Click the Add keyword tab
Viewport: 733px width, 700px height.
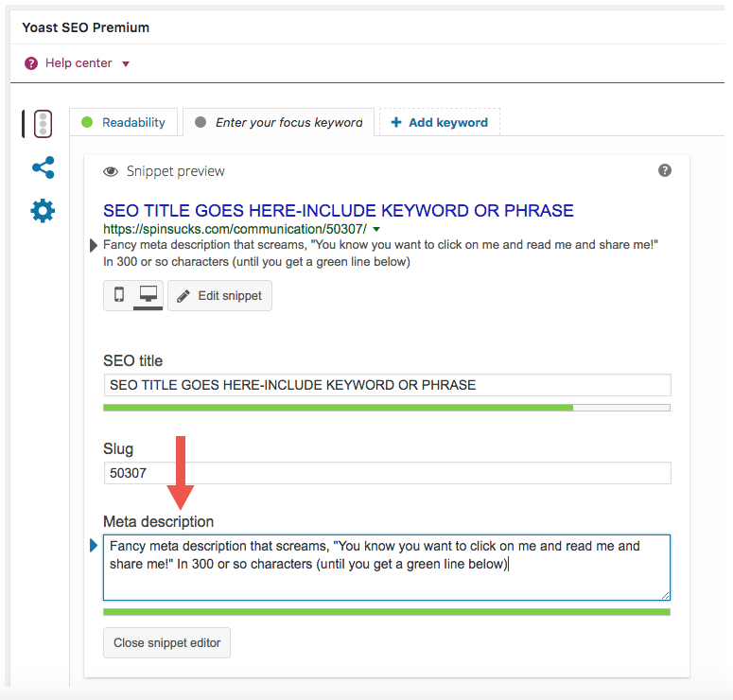click(439, 122)
